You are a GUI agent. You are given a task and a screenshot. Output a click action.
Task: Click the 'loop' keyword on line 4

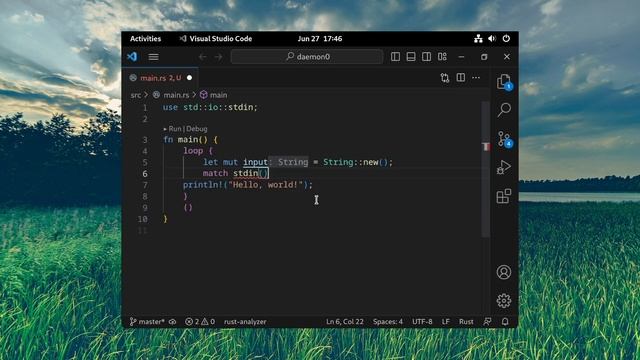tap(193, 151)
